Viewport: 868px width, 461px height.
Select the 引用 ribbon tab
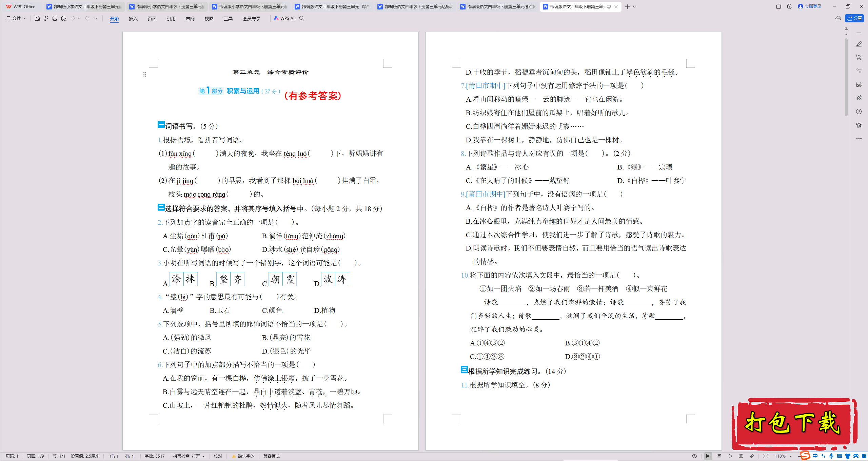coord(171,18)
